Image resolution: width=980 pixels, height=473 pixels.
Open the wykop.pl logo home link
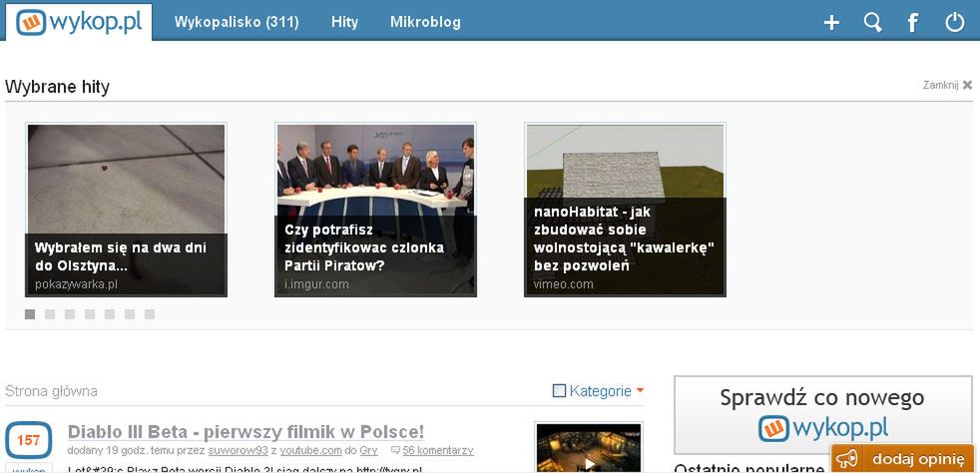pos(79,22)
